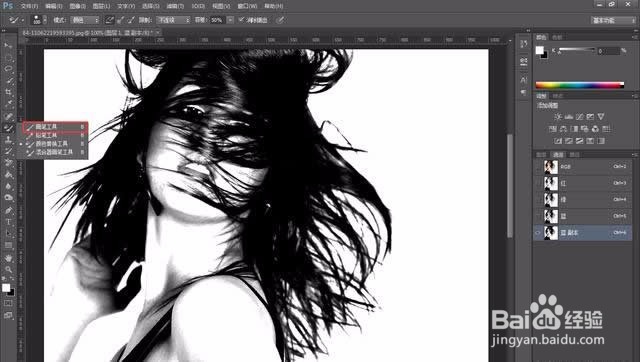Choose 铅笔工具 in flyout
Screen dimensions: 640x362
[55, 135]
